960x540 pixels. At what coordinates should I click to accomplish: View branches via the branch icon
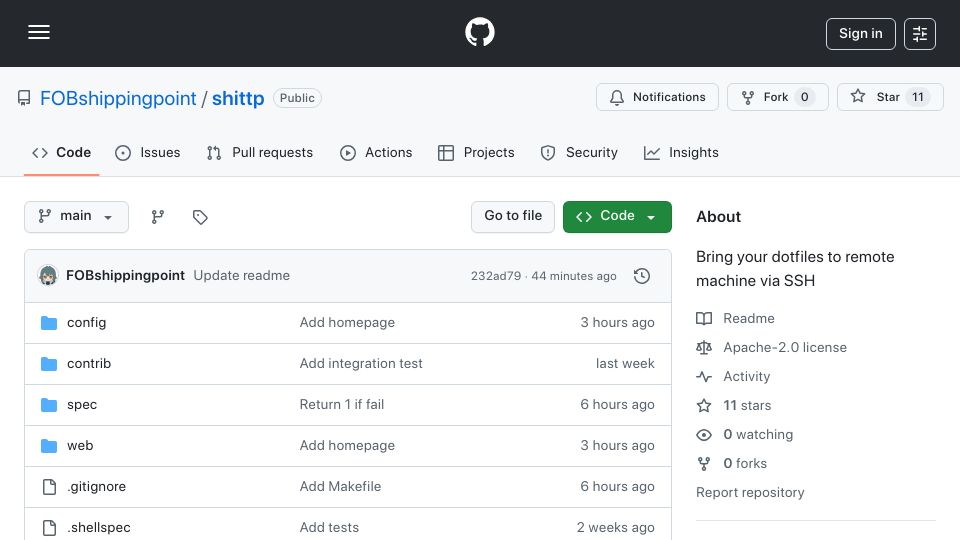(x=158, y=217)
